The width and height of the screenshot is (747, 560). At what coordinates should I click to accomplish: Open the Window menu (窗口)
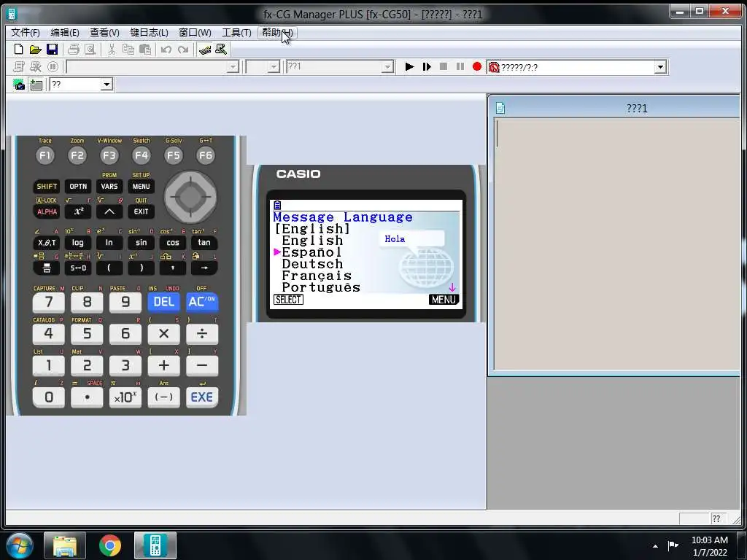click(x=195, y=32)
